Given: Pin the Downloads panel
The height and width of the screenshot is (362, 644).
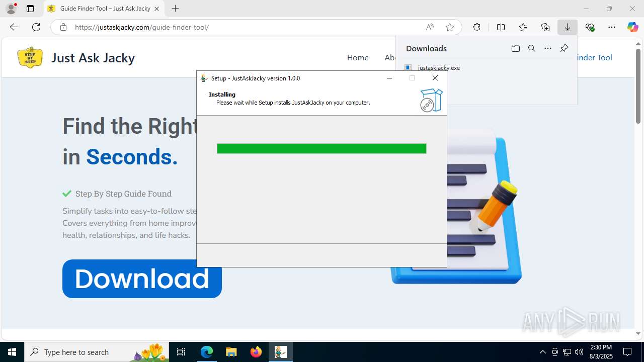Looking at the screenshot, I should pos(565,48).
